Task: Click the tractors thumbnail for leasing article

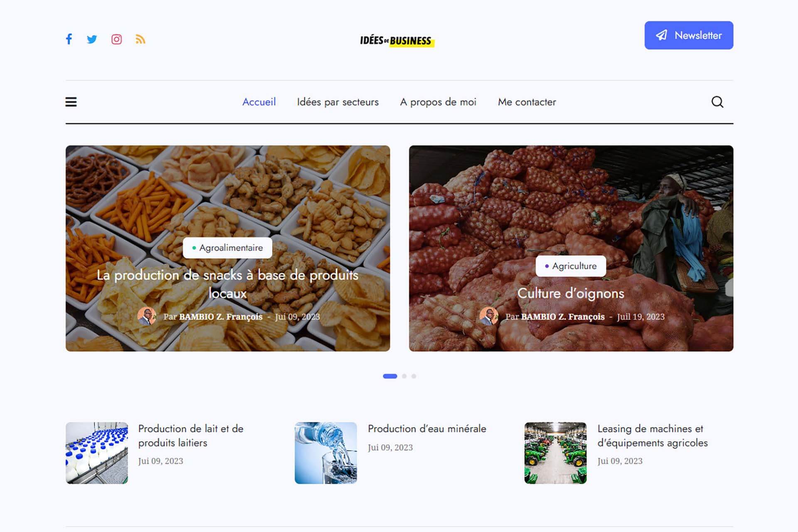Action: [555, 453]
